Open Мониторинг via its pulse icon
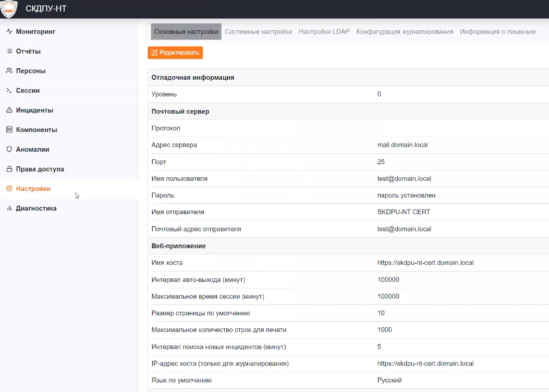Viewport: 549px width, 392px height. point(9,32)
